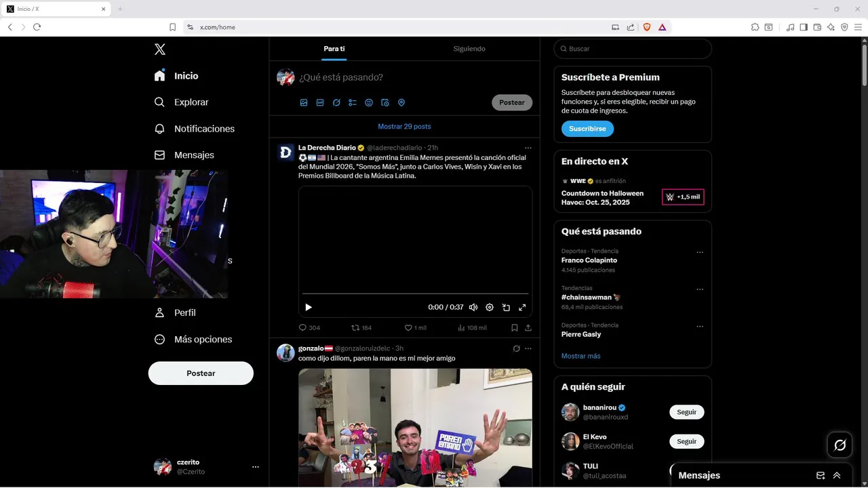This screenshot has width=868, height=488.
Task: Go back in browser
Action: (x=9, y=27)
